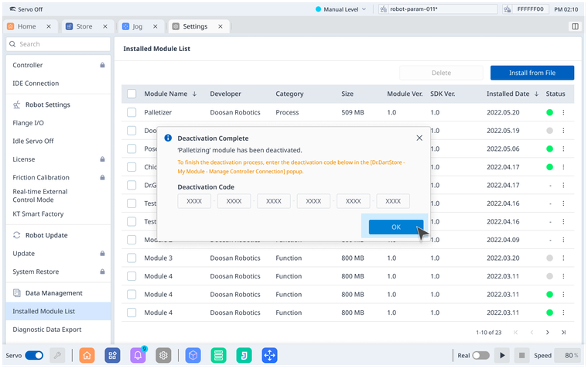
Task: Check the Palletizer module checkbox
Action: (x=132, y=112)
